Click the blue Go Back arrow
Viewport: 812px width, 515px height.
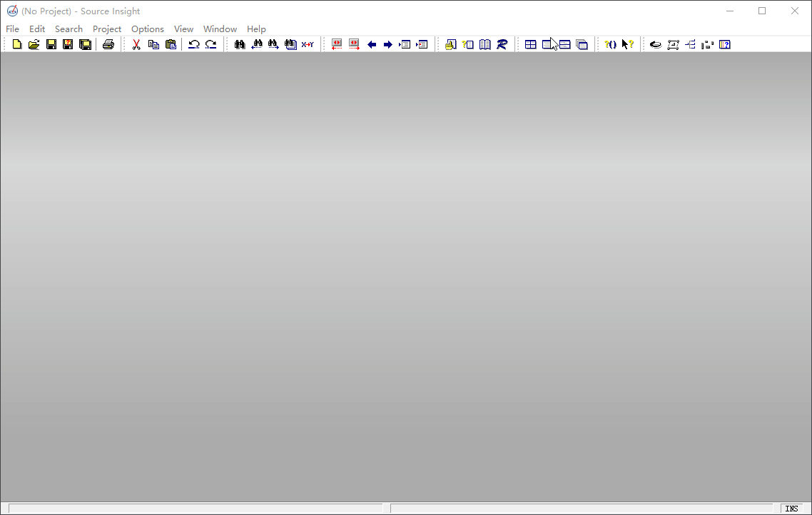(371, 44)
